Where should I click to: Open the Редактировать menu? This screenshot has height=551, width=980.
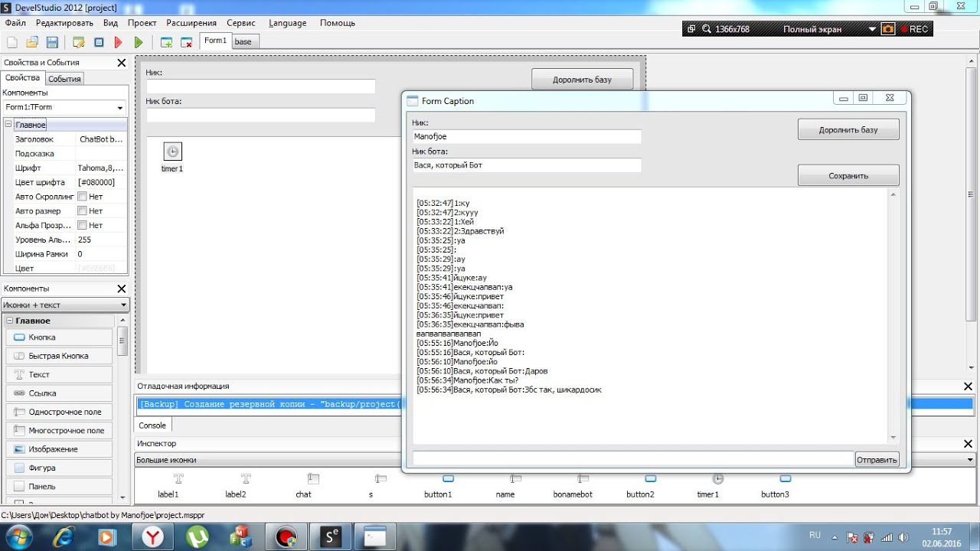[x=64, y=23]
